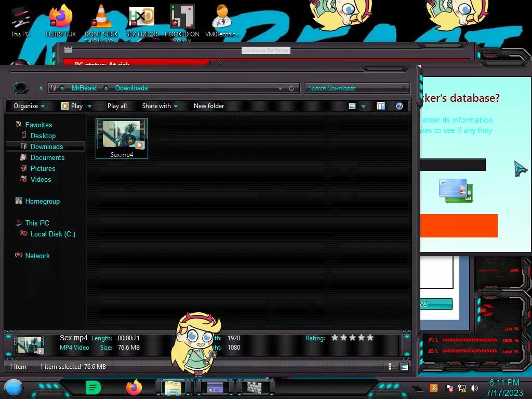This screenshot has width=532, height=399.
Task: Click Size value 76.6 MB in details pane
Action: click(x=129, y=348)
